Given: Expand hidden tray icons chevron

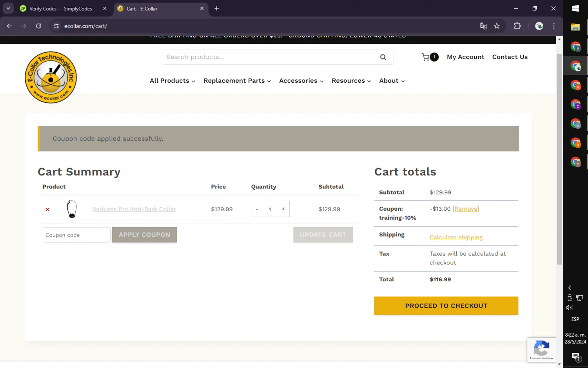Looking at the screenshot, I should 570,288.
